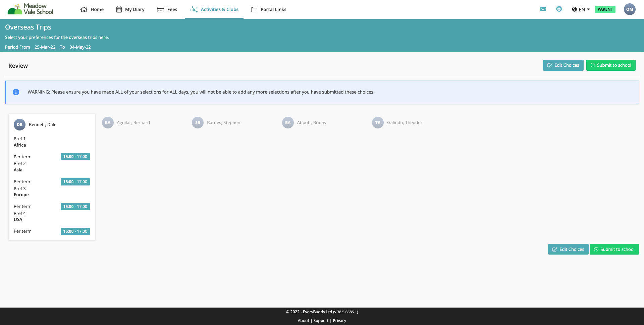
Task: Click the Pref 1 label
Action: pos(19,139)
